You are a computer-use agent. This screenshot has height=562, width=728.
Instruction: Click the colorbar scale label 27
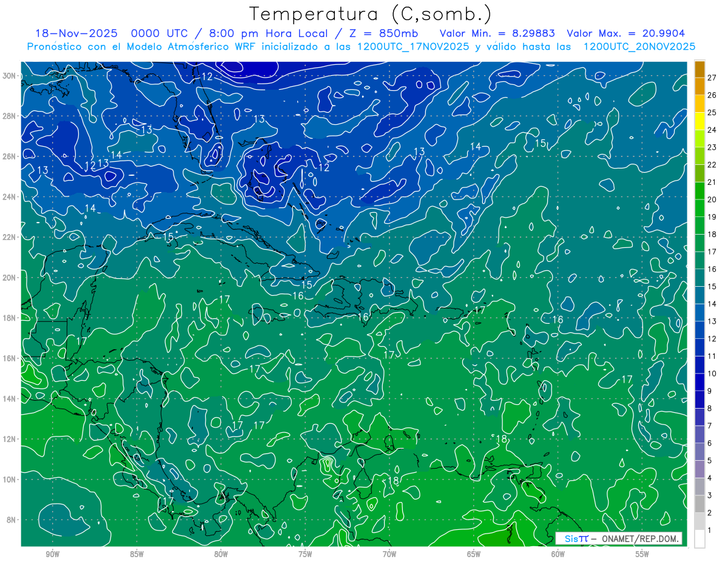[x=712, y=78]
